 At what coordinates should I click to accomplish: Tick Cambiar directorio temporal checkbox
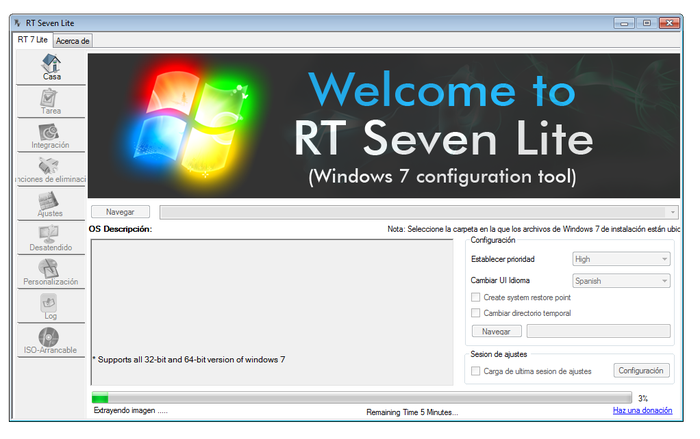pyautogui.click(x=475, y=313)
